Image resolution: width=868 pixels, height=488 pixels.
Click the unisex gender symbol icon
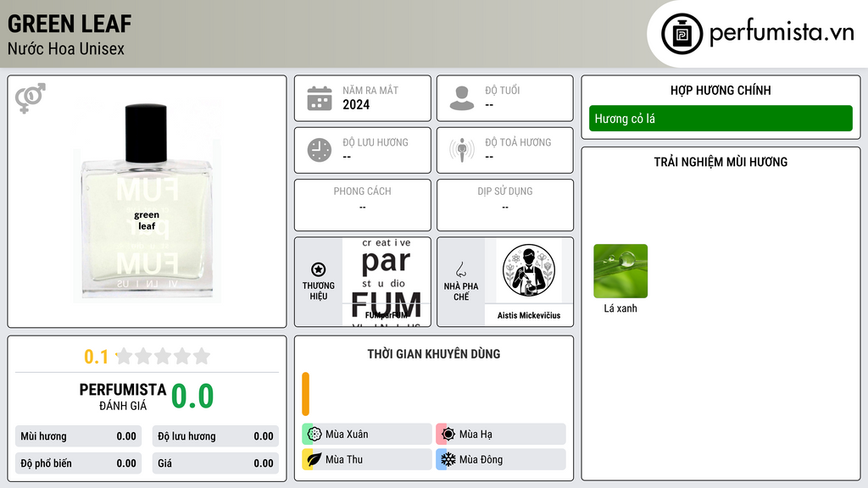pyautogui.click(x=31, y=98)
